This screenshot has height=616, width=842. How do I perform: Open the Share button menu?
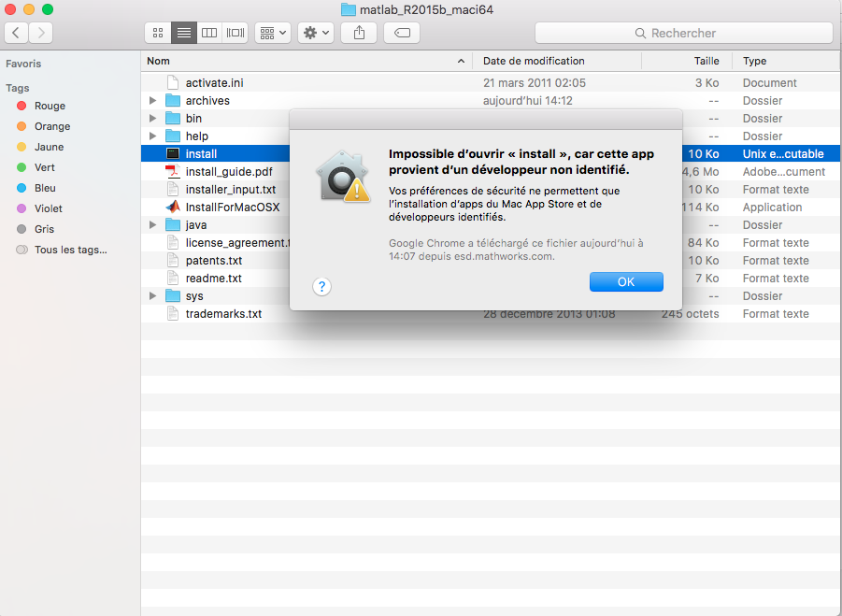pyautogui.click(x=359, y=33)
